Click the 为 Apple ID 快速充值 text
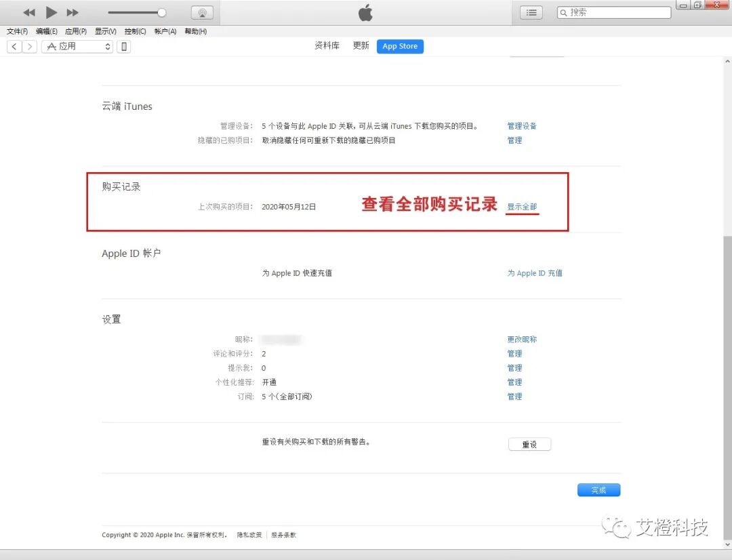The width and height of the screenshot is (732, 560). click(297, 273)
